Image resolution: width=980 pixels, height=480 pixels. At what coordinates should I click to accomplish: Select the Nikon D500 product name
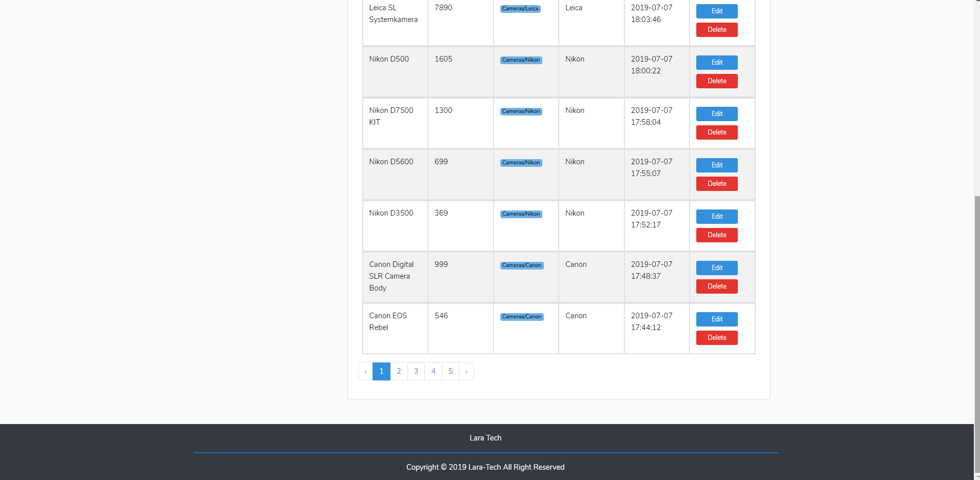point(389,59)
